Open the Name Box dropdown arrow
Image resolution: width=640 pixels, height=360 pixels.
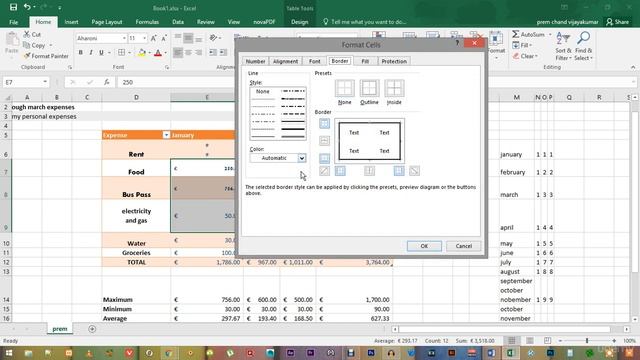(45, 82)
